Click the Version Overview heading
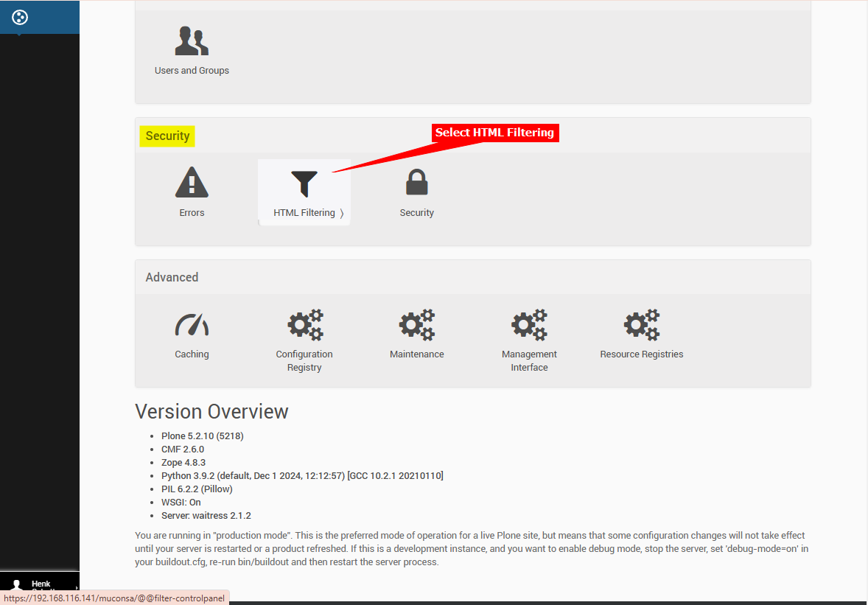The image size is (868, 605). coord(211,412)
